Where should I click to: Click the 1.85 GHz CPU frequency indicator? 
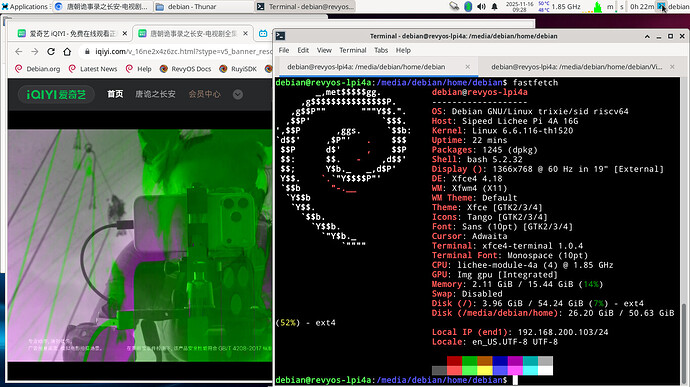[566, 7]
